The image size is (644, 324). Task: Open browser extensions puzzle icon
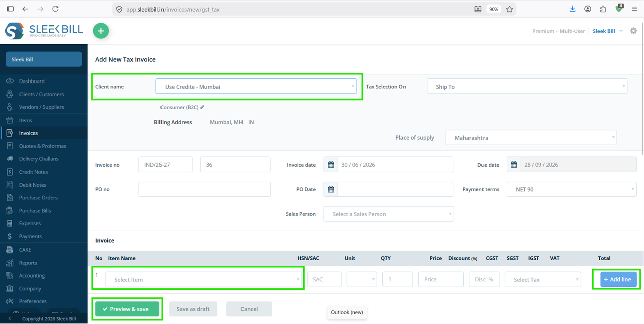603,9
